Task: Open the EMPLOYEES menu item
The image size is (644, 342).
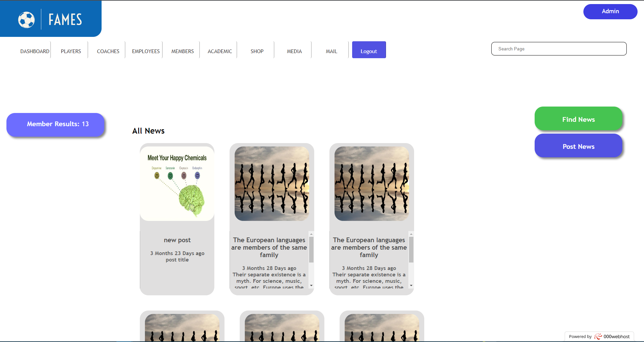Action: [x=146, y=51]
